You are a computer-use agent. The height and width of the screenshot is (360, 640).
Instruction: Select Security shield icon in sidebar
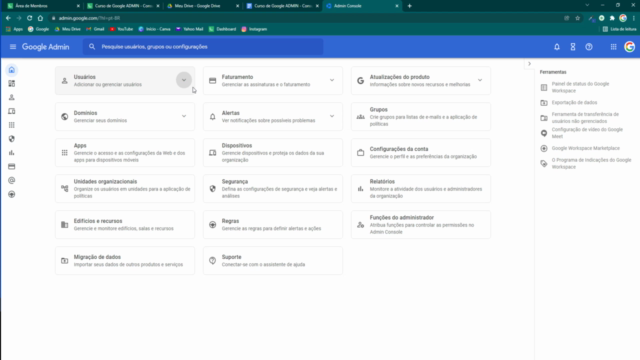click(11, 139)
